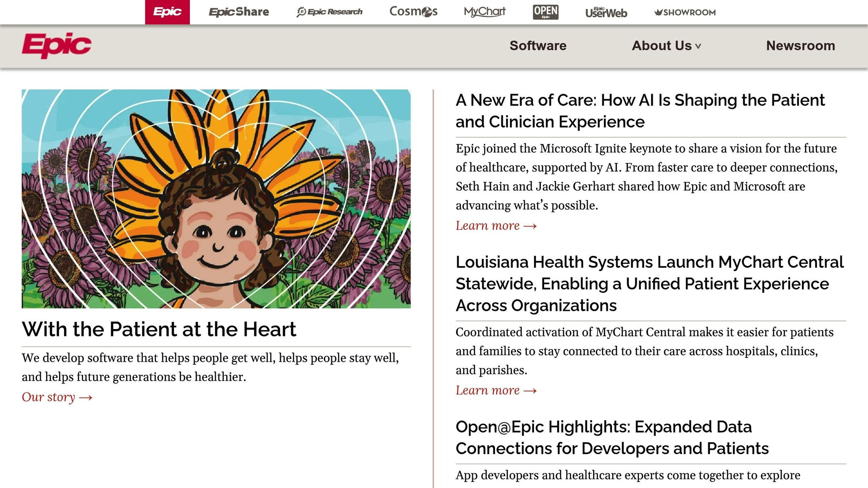Select the Epic Research icon
Image resolution: width=868 pixels, height=488 pixels.
[330, 12]
